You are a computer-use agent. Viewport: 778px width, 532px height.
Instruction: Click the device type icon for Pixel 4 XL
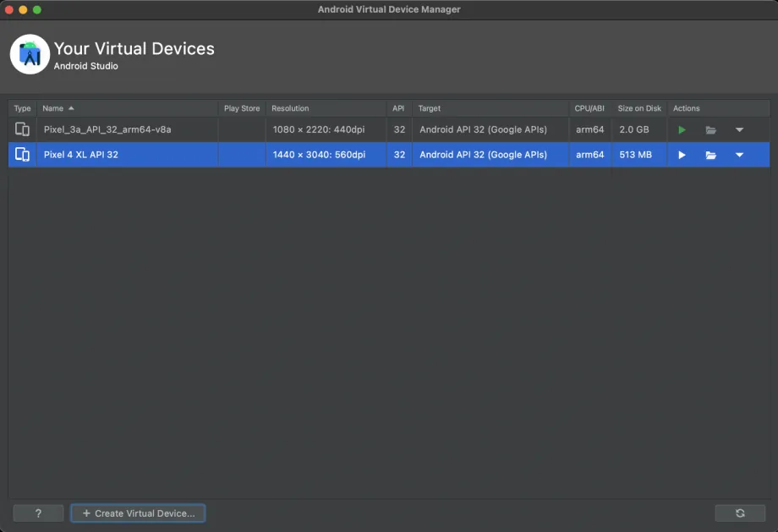pos(22,154)
